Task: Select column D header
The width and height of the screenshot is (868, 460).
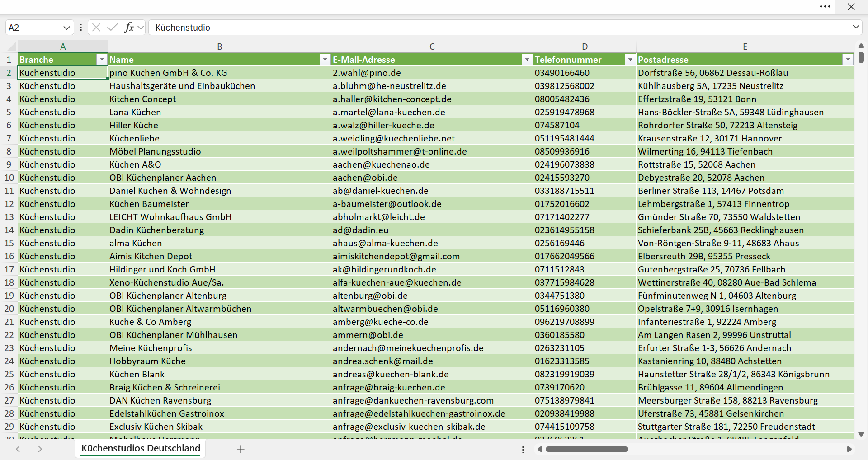Action: pos(585,47)
